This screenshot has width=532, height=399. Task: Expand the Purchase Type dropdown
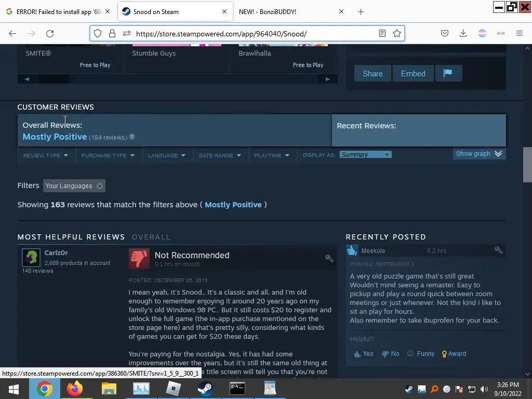click(x=108, y=155)
